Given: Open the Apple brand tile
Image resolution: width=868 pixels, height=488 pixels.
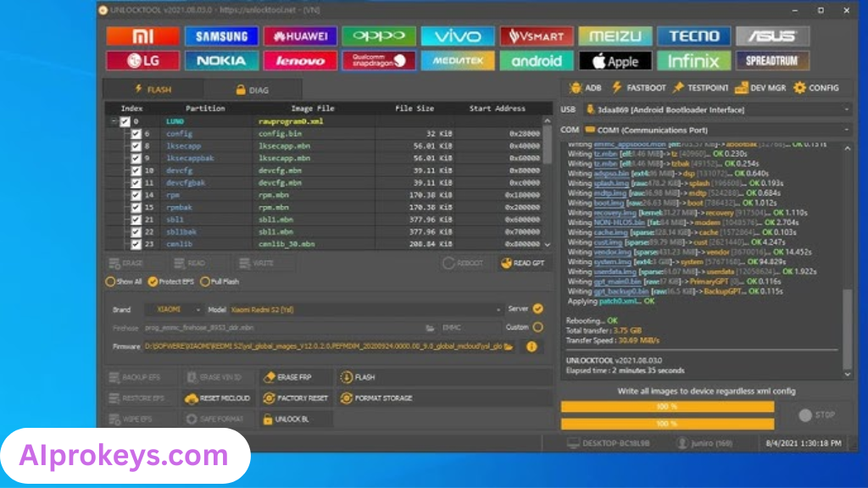Looking at the screenshot, I should (615, 60).
